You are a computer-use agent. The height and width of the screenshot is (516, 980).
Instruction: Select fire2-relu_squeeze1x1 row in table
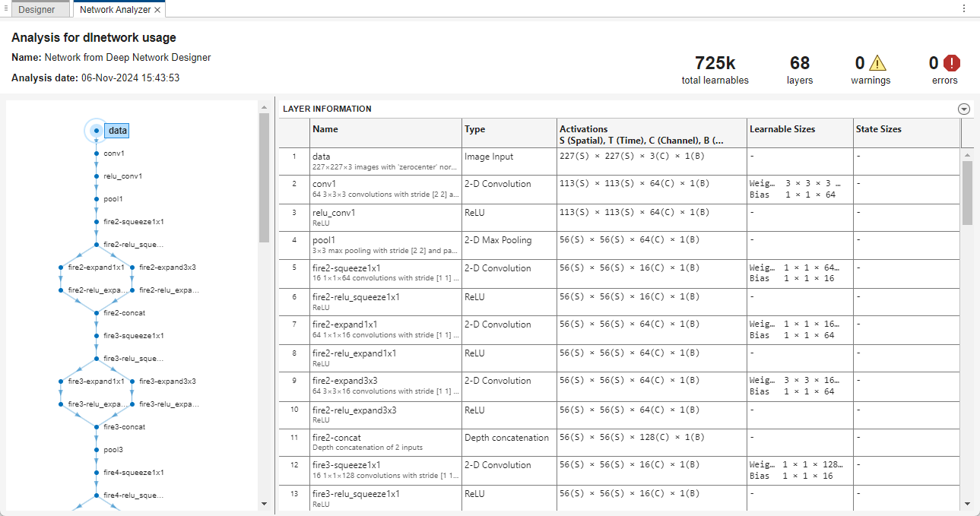pos(620,302)
